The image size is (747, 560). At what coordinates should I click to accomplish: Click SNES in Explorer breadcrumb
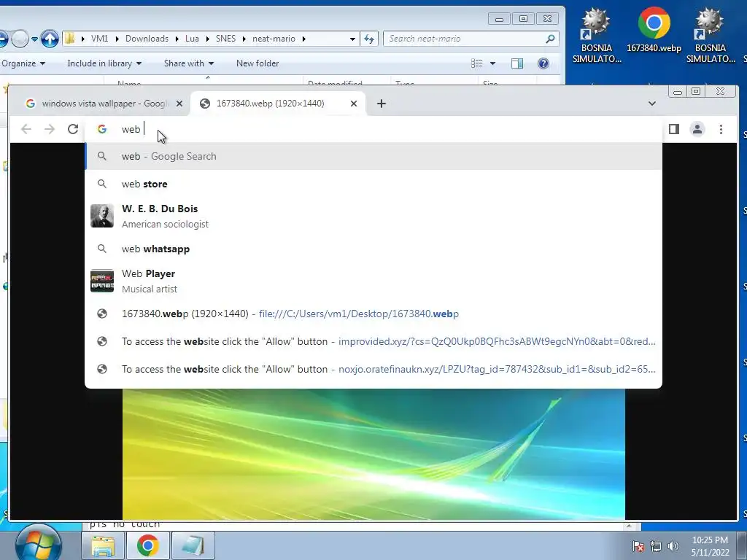pos(226,39)
